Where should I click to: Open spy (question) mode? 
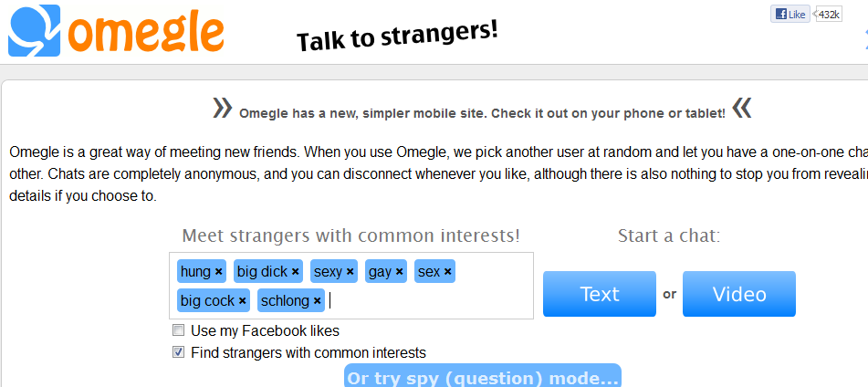coord(483,375)
